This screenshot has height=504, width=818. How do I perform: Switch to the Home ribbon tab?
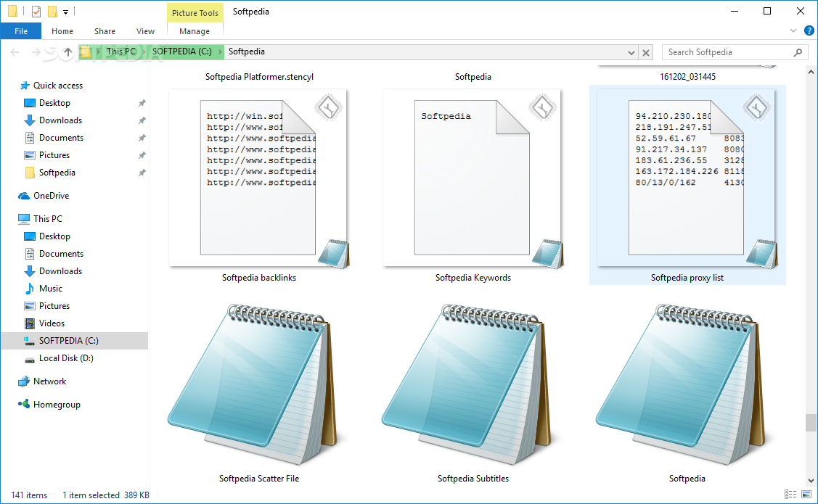coord(62,31)
